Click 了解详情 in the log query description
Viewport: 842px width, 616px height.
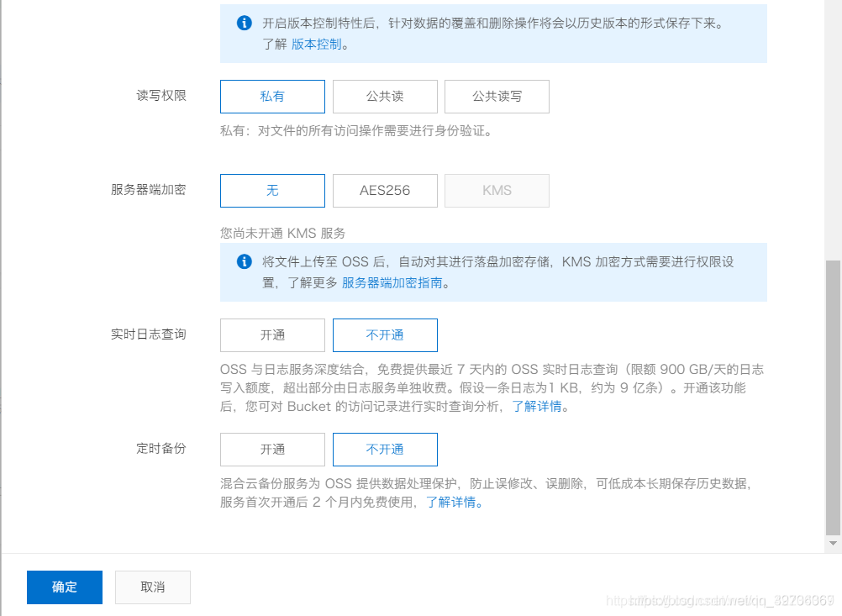[535, 407]
